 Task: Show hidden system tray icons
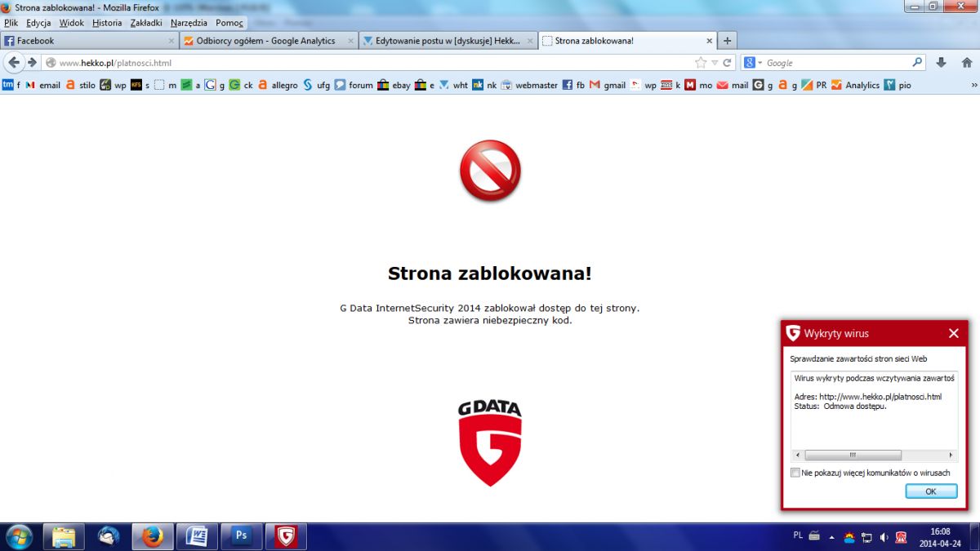click(x=831, y=537)
